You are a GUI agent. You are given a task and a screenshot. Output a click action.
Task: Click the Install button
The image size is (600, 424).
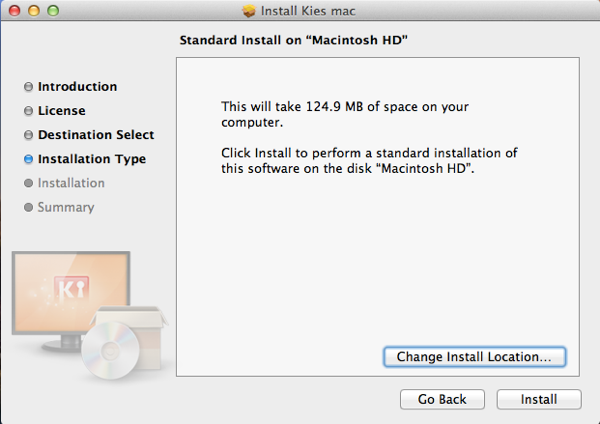(x=539, y=399)
